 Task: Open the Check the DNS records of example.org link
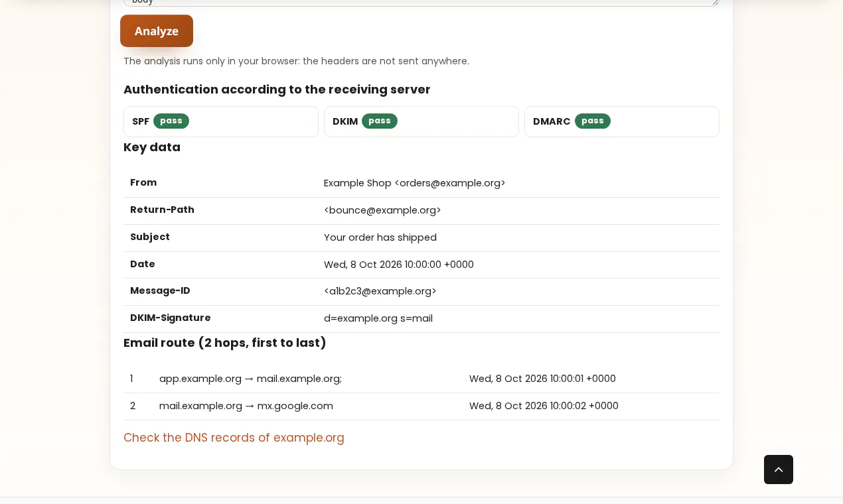[x=234, y=438]
